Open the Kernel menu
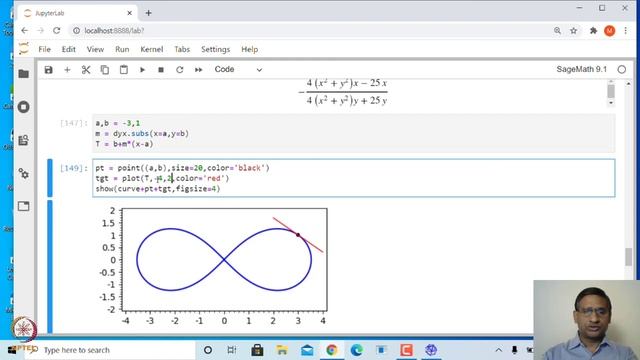640x360 pixels. [151, 49]
